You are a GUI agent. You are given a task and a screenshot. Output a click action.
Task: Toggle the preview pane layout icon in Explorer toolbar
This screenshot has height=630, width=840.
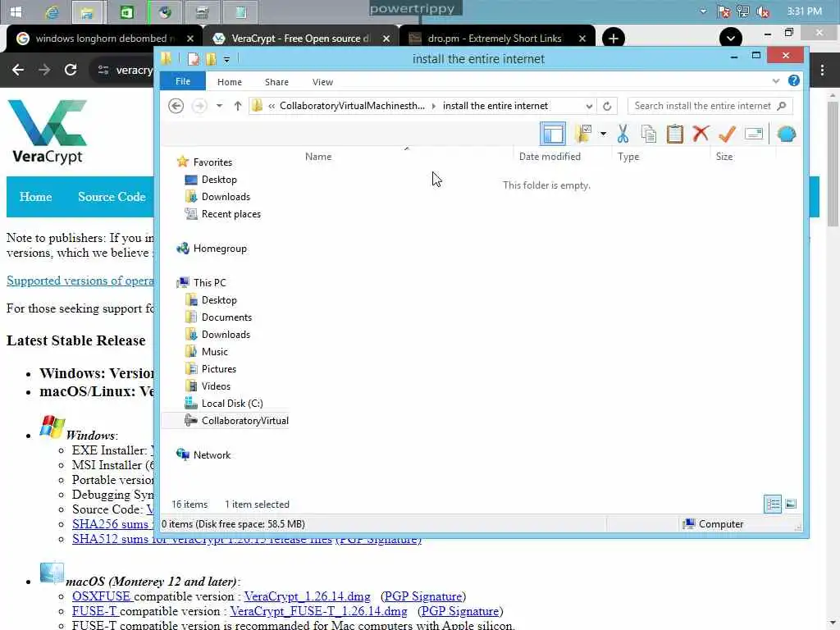click(x=552, y=134)
